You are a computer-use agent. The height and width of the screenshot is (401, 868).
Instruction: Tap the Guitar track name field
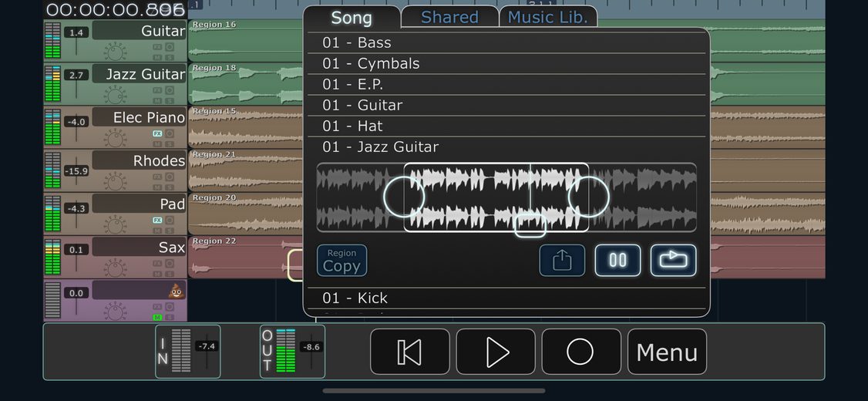pos(139,31)
